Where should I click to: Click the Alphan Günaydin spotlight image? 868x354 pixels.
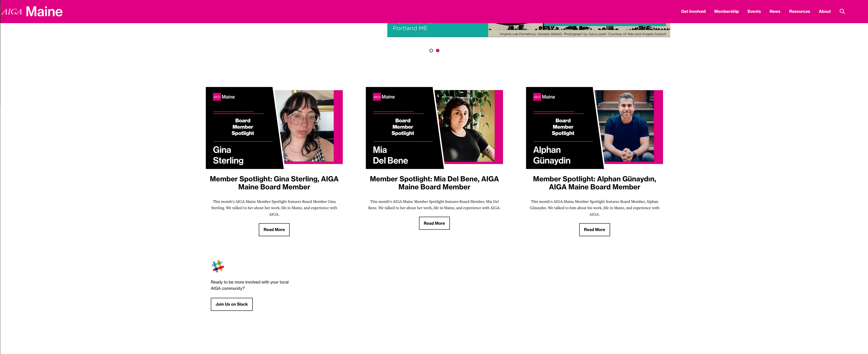(594, 128)
